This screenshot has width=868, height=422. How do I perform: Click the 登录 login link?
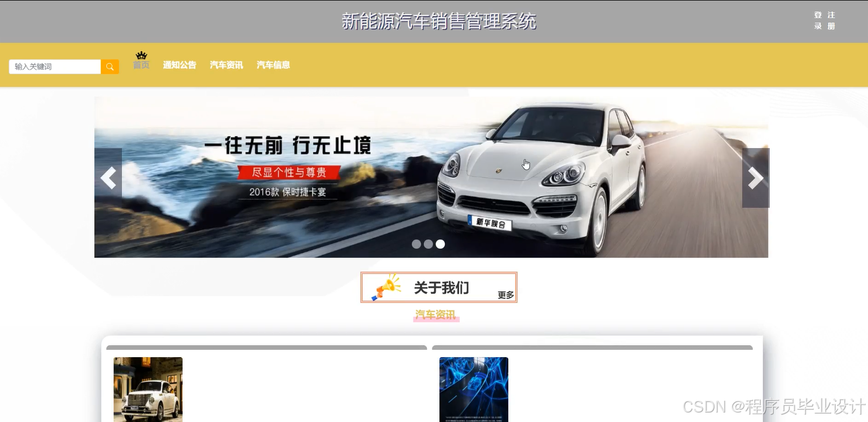(818, 21)
